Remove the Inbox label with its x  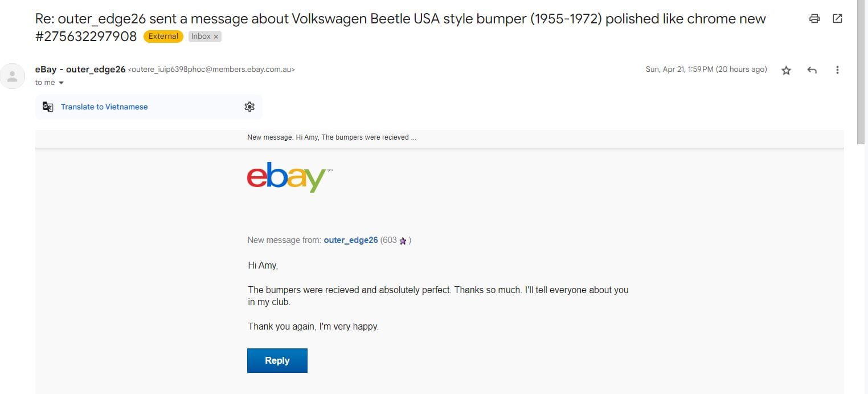click(x=216, y=36)
